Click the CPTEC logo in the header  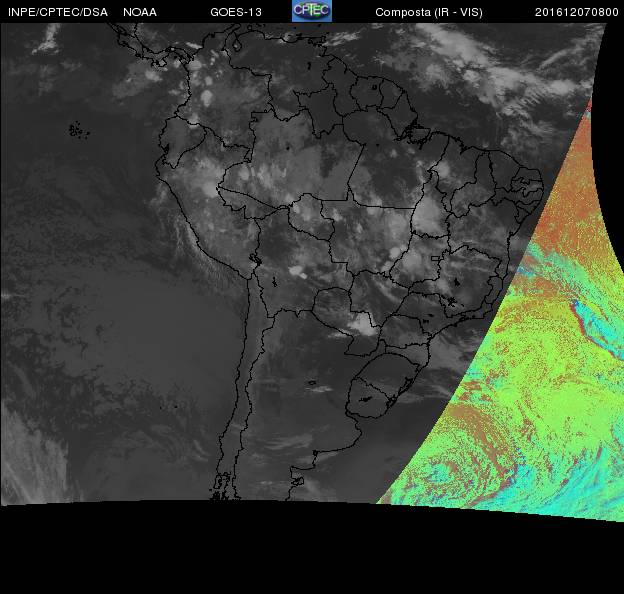coord(312,11)
